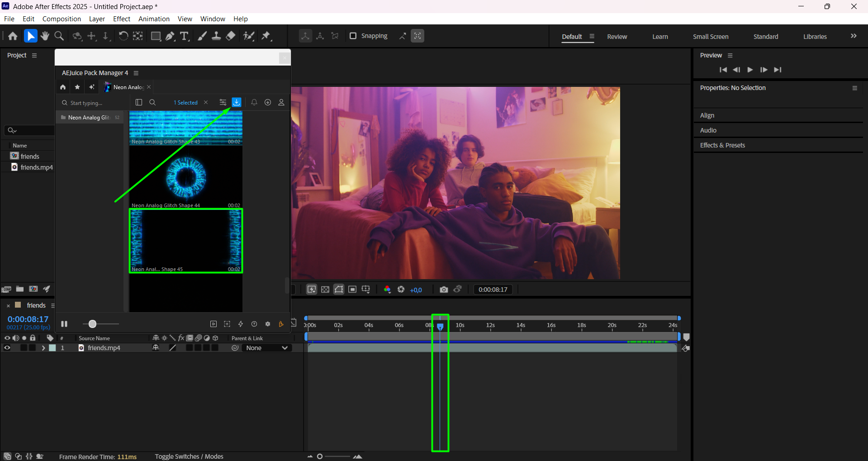Screen dimensions: 868x461
Task: Click the AEJuice preview size slider
Action: pyautogui.click(x=93, y=324)
